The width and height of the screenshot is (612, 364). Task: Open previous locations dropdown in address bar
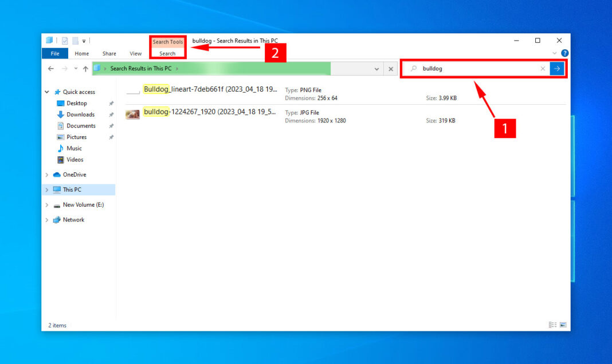[76, 68]
